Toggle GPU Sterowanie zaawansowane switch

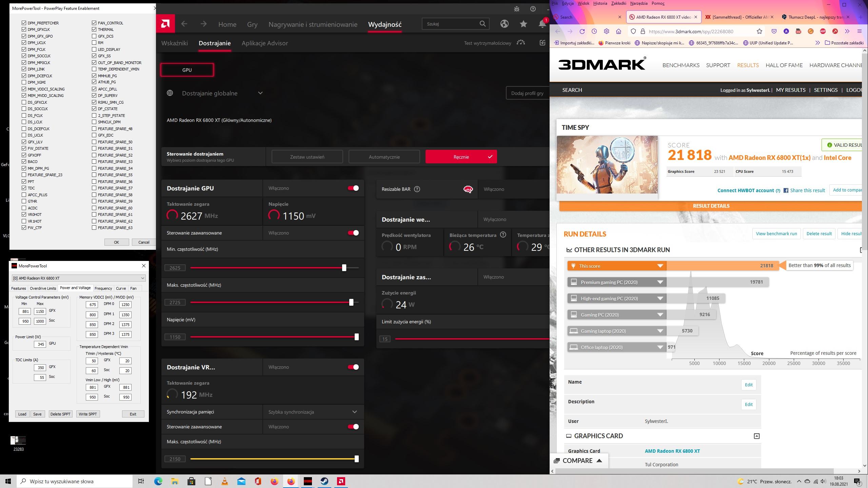click(353, 233)
